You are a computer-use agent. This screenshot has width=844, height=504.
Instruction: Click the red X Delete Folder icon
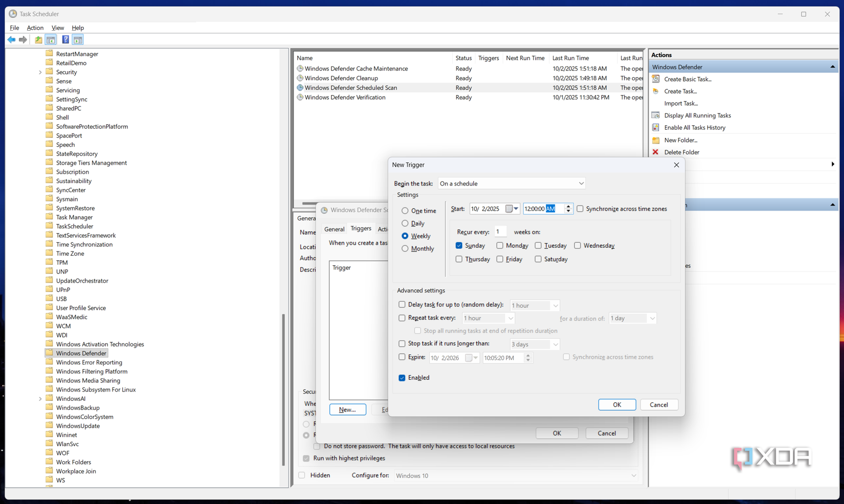coord(655,152)
